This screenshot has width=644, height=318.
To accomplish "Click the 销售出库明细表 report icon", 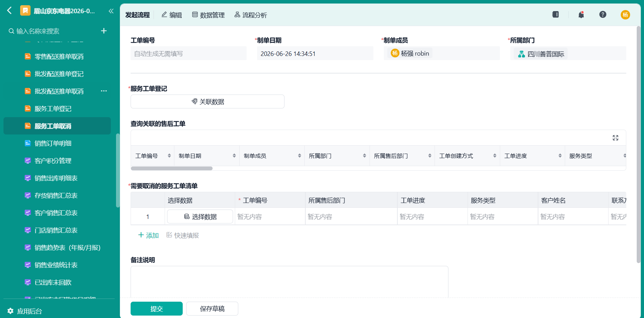I will click(x=28, y=178).
